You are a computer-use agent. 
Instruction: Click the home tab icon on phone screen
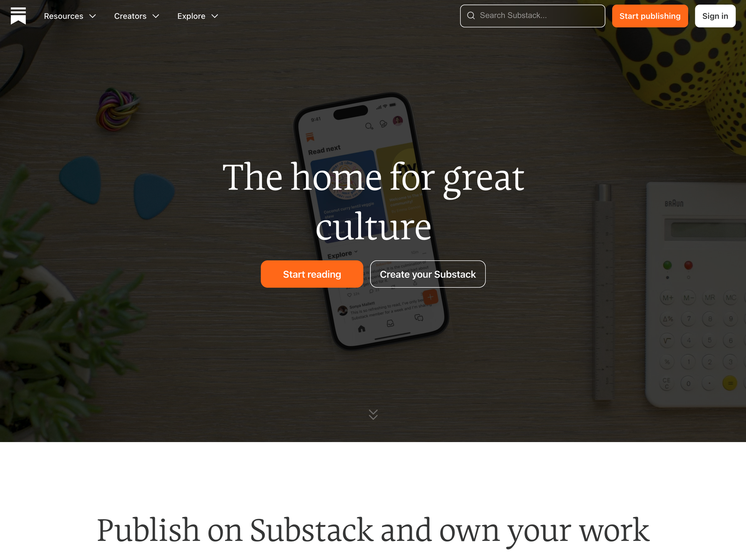361,329
